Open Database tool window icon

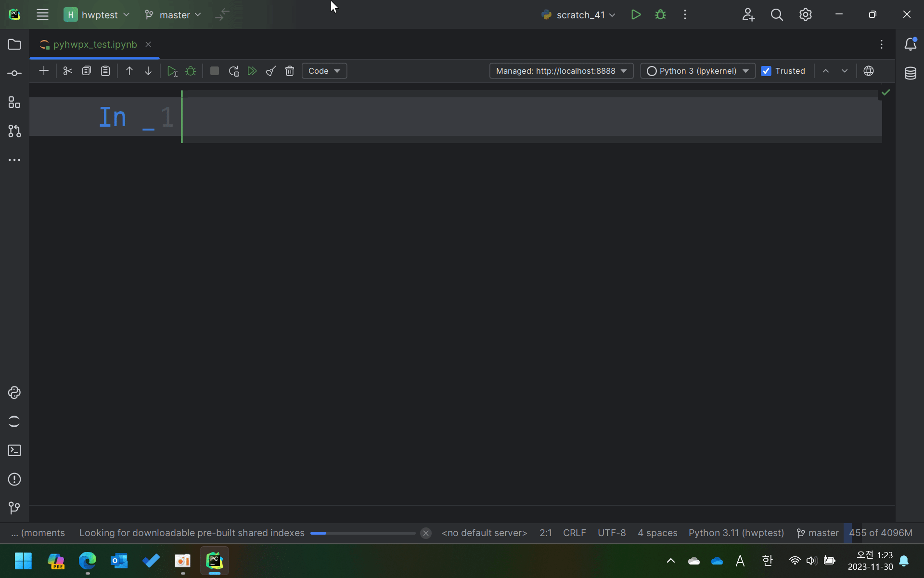point(910,73)
